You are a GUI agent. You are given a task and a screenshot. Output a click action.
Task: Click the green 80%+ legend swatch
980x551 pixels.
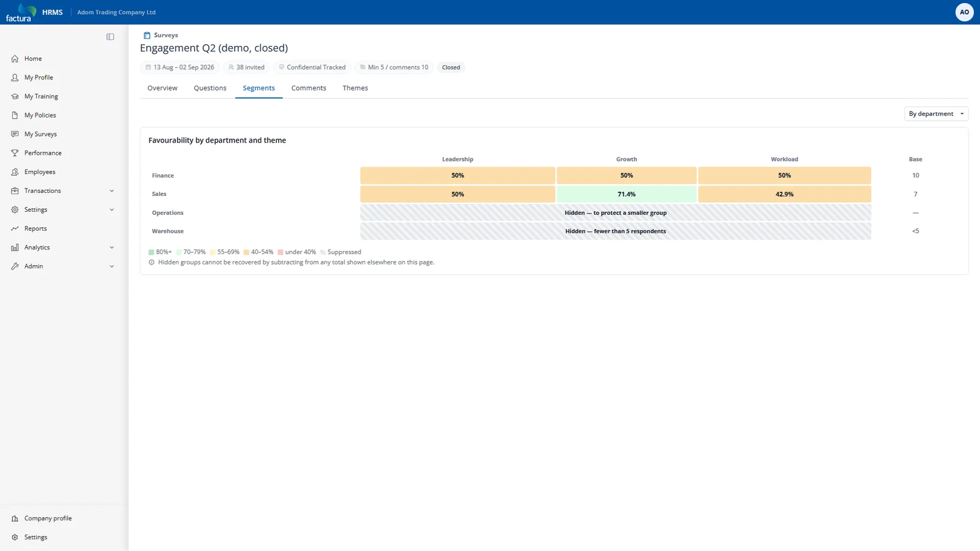[x=151, y=252]
